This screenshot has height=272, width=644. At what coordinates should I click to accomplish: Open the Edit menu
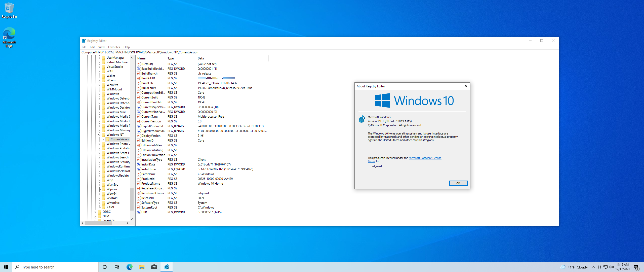click(x=92, y=47)
